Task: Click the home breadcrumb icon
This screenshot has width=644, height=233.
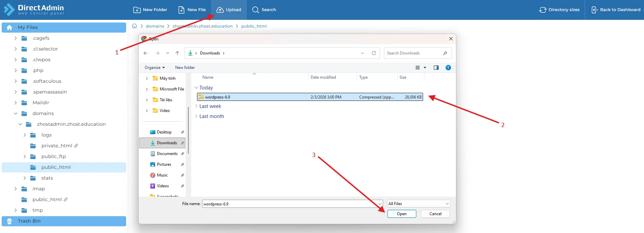Action: [x=135, y=26]
